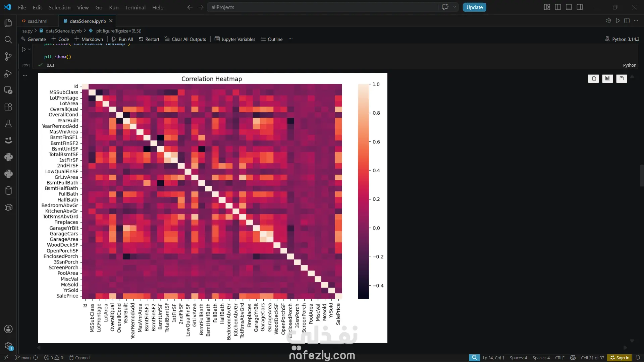Click the heatmap colorbar gradient

coord(363,191)
